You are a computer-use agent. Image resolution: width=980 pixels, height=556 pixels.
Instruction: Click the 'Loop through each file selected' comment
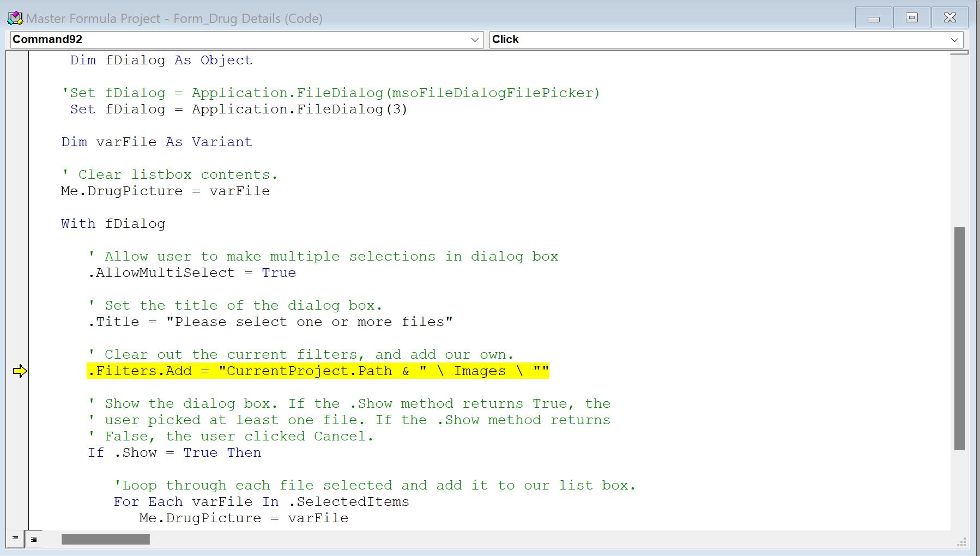[375, 486]
